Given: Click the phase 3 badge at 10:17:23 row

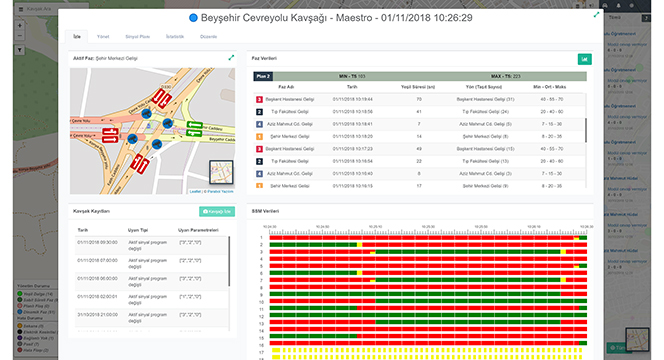Looking at the screenshot, I should tap(260, 149).
